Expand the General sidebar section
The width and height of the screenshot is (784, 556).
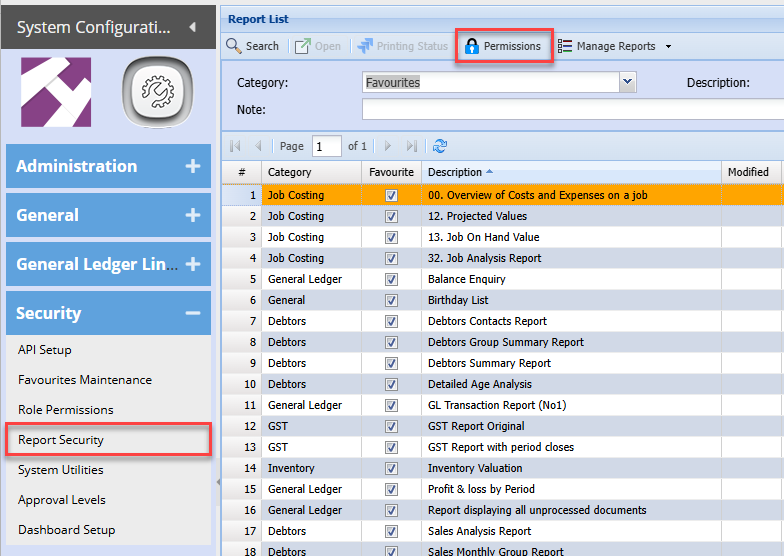(193, 216)
